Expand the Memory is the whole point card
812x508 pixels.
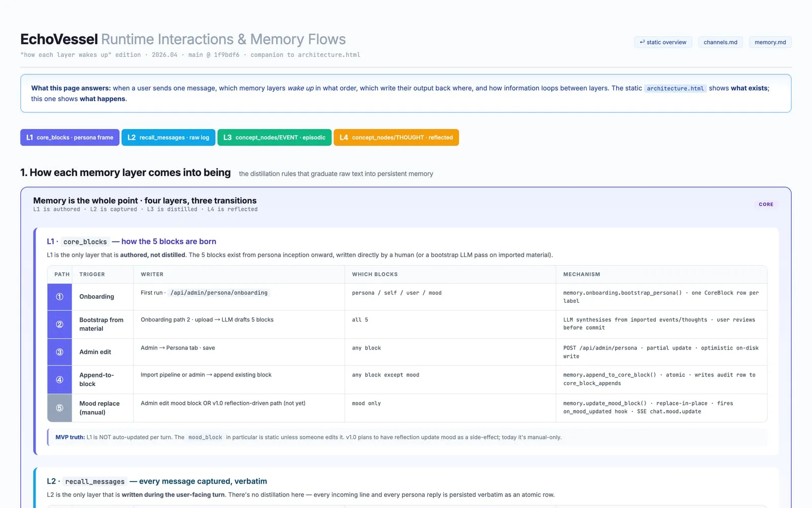tap(145, 200)
